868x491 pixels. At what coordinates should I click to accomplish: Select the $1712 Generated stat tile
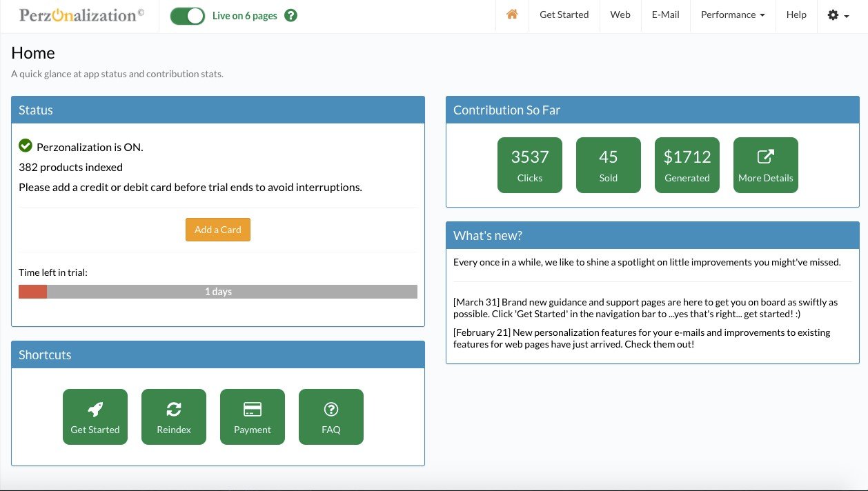[687, 165]
